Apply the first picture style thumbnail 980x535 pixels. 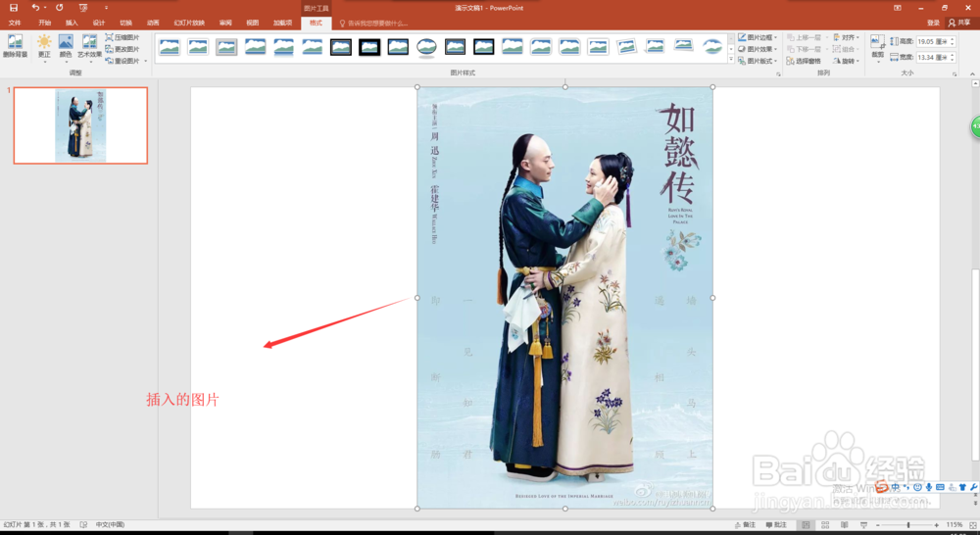pyautogui.click(x=170, y=47)
